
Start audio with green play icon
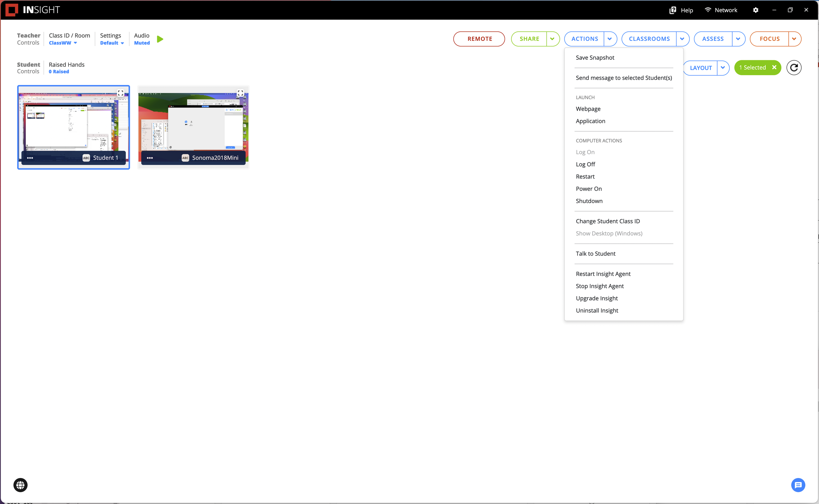[160, 39]
